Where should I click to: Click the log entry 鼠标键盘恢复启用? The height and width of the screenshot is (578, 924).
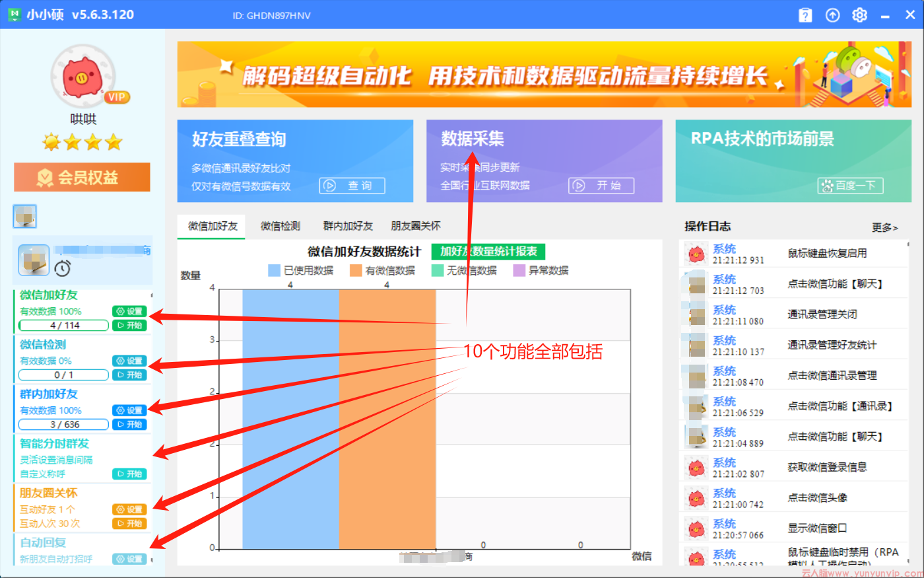827,253
